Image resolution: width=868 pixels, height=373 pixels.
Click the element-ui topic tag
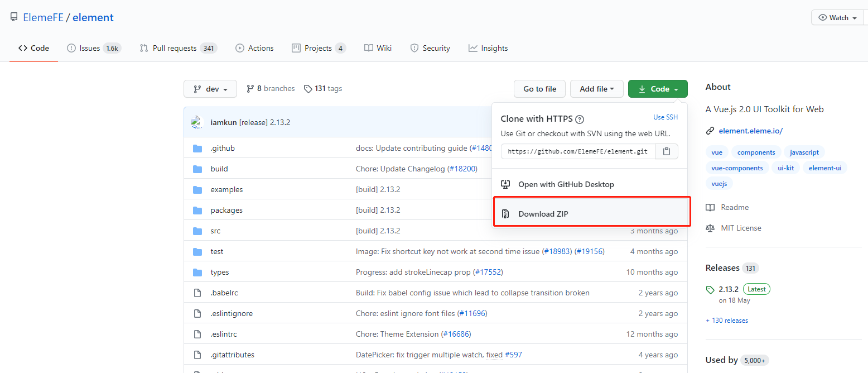click(x=825, y=168)
